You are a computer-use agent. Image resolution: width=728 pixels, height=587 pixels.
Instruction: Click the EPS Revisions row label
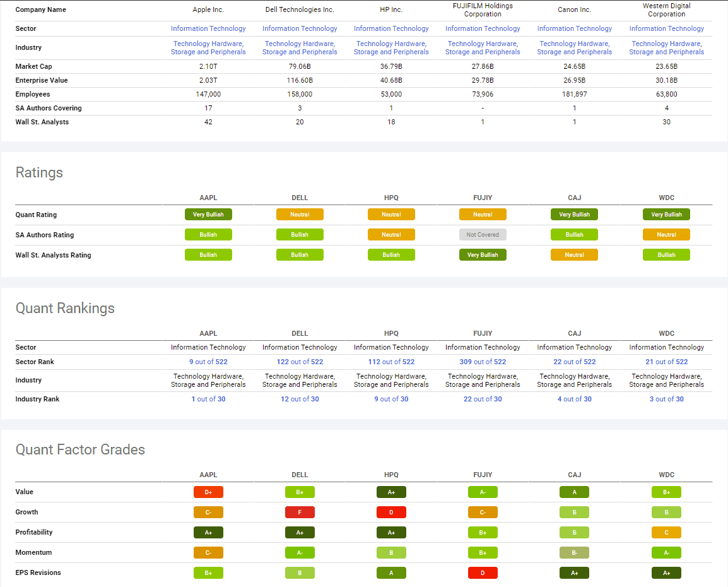pyautogui.click(x=38, y=572)
